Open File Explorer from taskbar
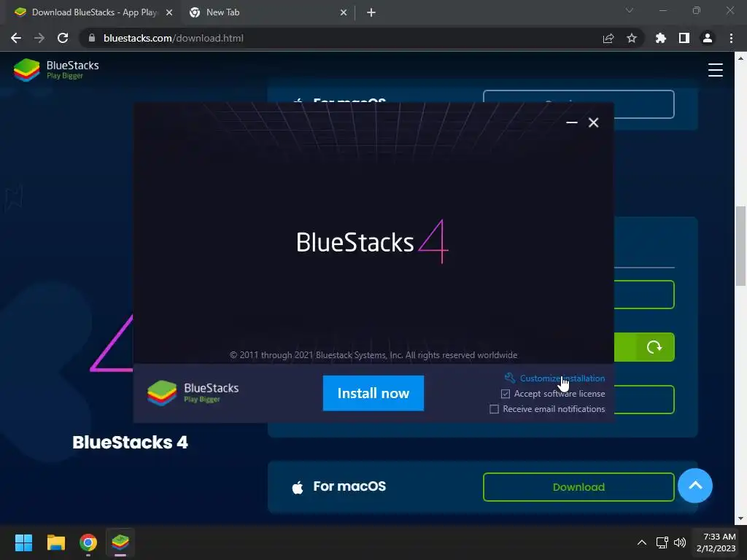Viewport: 747px width, 560px height. tap(55, 542)
